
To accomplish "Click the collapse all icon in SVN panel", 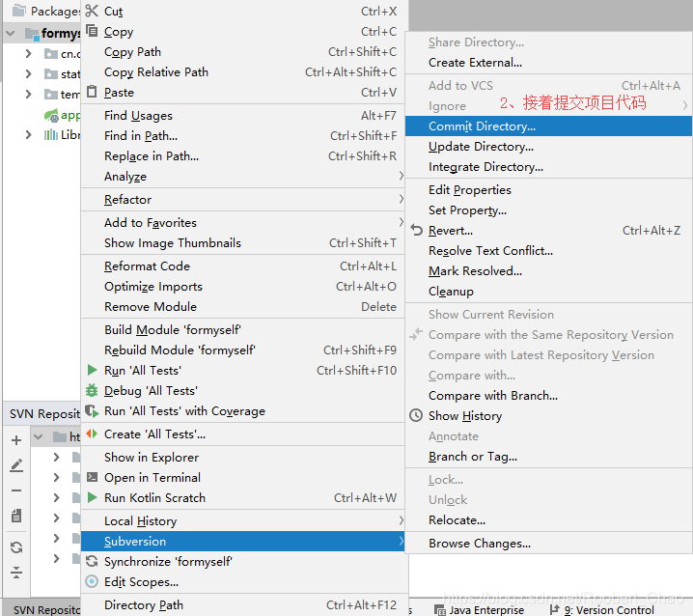I will 16,573.
